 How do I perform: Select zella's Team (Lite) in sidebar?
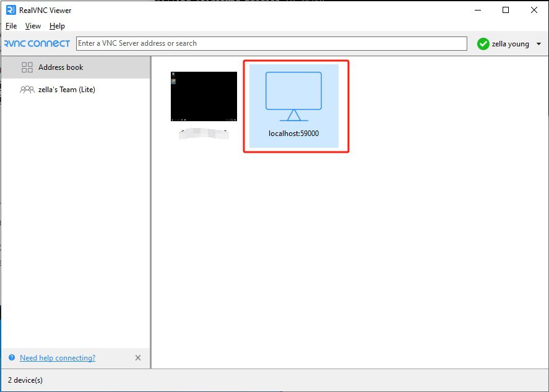pyautogui.click(x=76, y=90)
